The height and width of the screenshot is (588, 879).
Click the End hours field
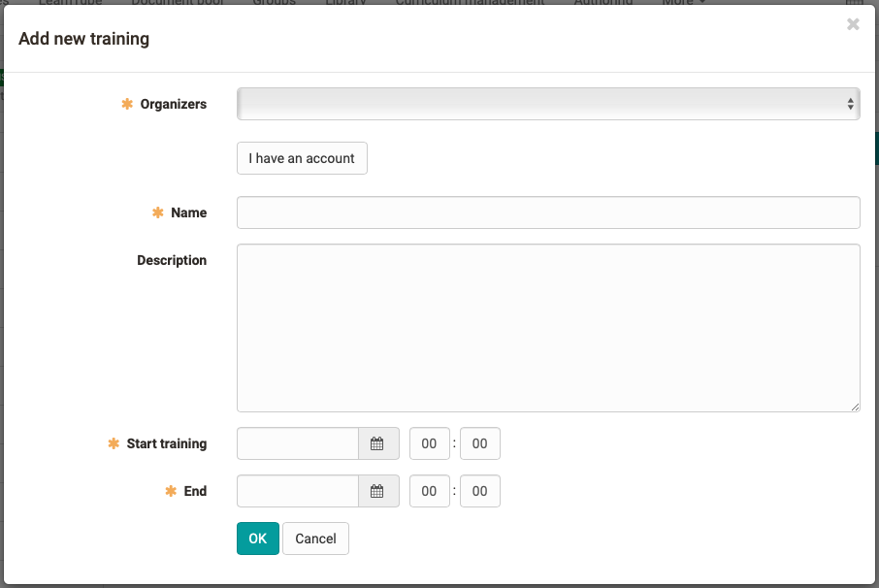429,491
